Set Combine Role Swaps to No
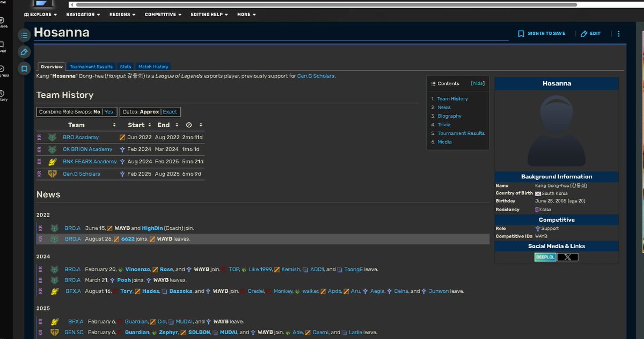 click(97, 112)
